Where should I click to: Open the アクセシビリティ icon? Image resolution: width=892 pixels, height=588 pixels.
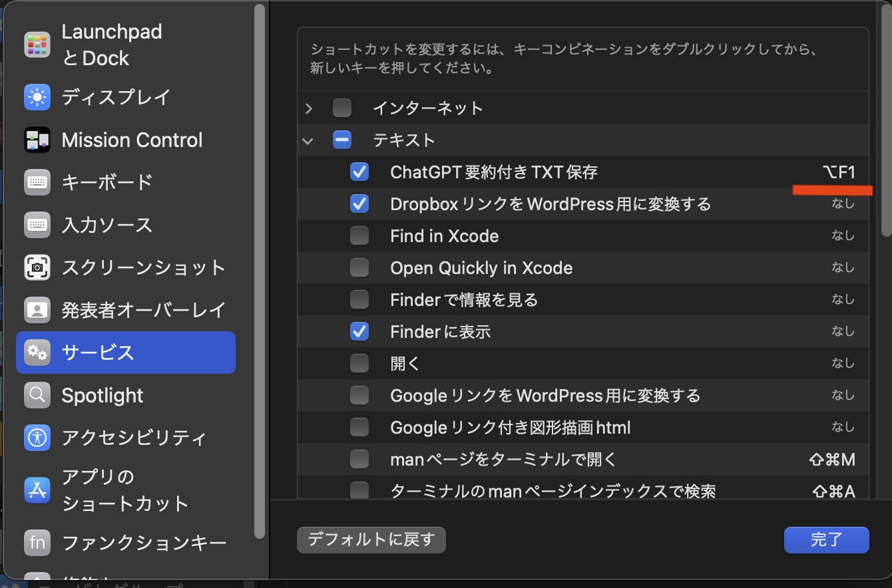pyautogui.click(x=37, y=438)
